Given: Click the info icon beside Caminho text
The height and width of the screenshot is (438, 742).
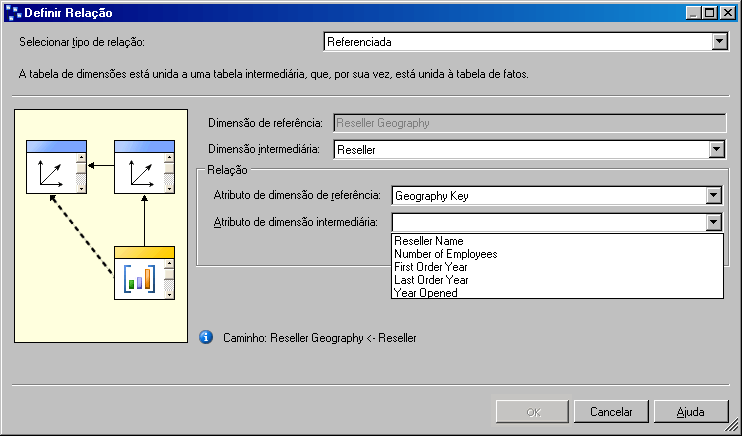Looking at the screenshot, I should [x=206, y=338].
